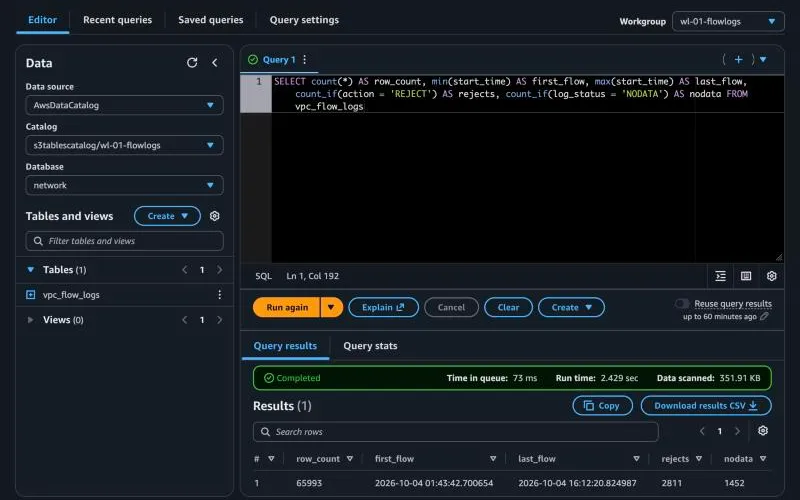Sort by nodata column
Screen dimensions: 800x500
tap(763, 459)
